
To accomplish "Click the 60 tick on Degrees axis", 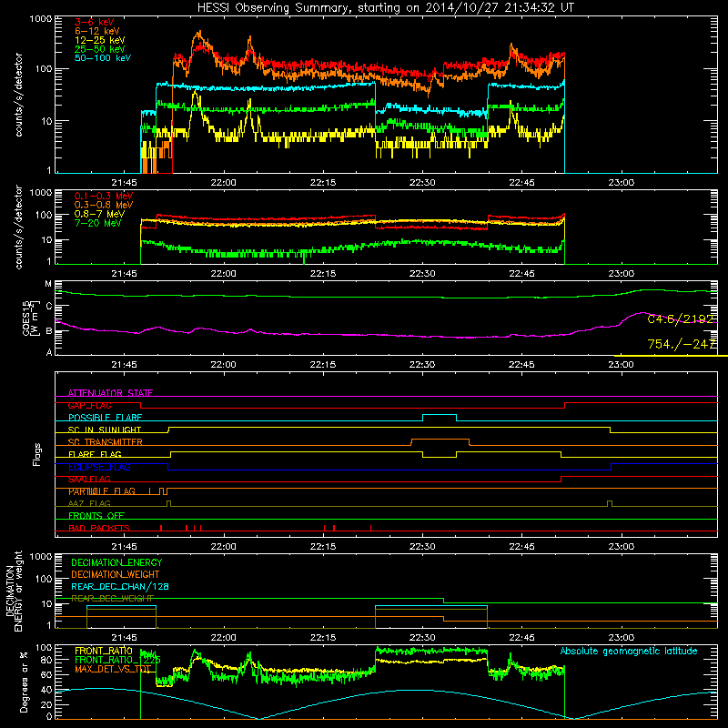I will [x=46, y=674].
